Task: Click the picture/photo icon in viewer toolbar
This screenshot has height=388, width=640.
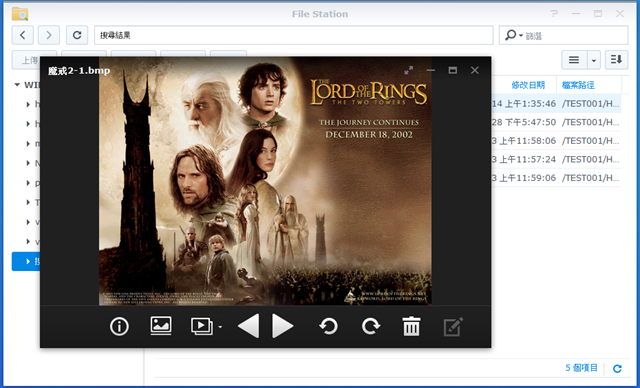Action: 161,326
